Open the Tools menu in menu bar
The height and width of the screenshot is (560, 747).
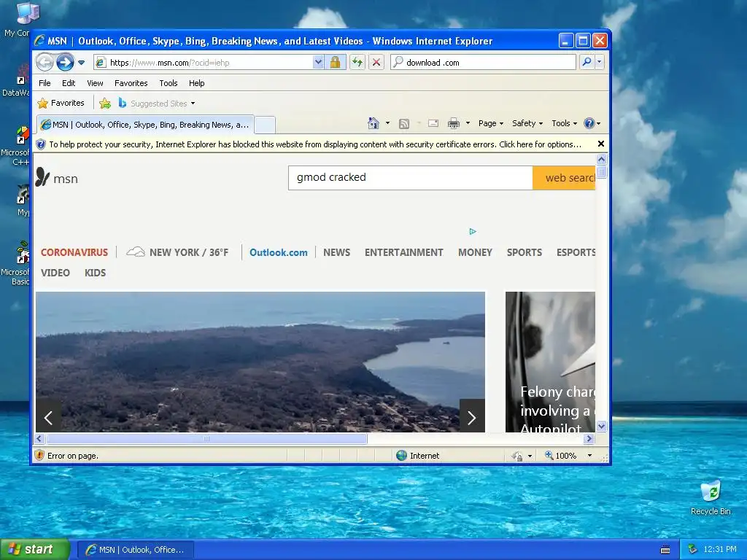click(x=169, y=83)
